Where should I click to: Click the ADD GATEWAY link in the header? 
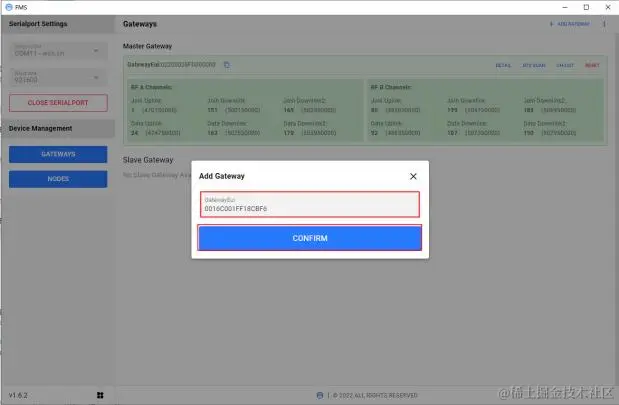pos(570,24)
